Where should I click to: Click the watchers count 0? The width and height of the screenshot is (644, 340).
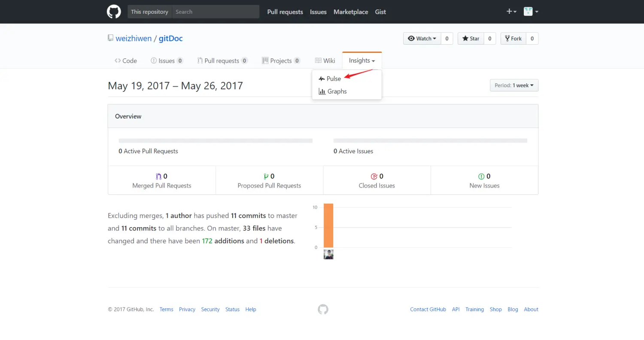(447, 38)
